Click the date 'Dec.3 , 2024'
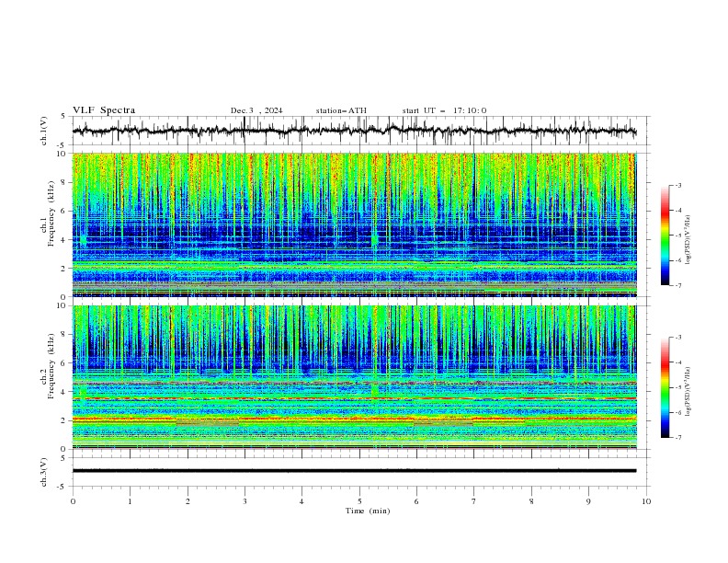Image resolution: width=728 pixels, height=563 pixels. pos(256,110)
